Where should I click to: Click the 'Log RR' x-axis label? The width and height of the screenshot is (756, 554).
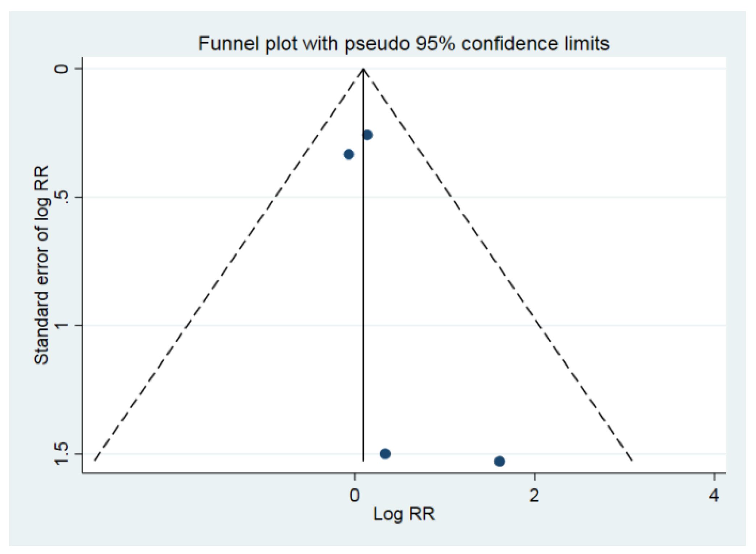404,514
